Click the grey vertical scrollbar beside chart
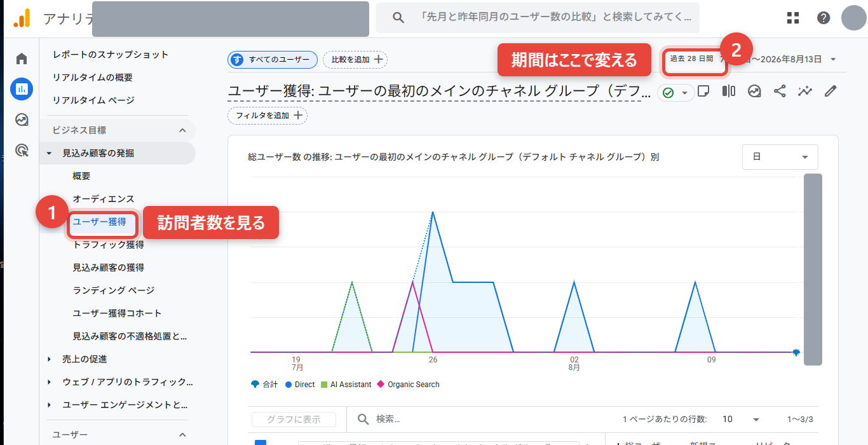This screenshot has height=445, width=868. 813,270
